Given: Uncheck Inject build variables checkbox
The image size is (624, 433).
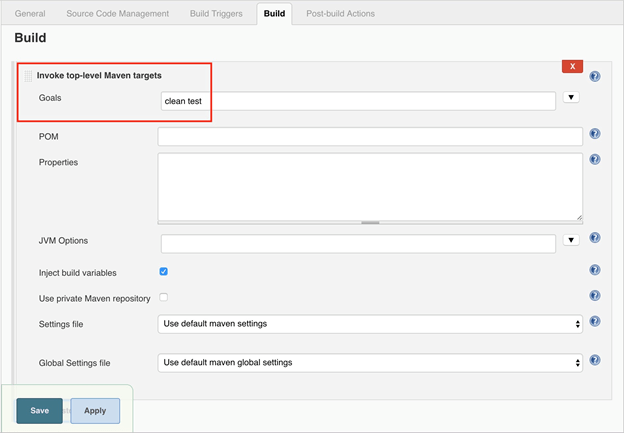Looking at the screenshot, I should point(164,271).
